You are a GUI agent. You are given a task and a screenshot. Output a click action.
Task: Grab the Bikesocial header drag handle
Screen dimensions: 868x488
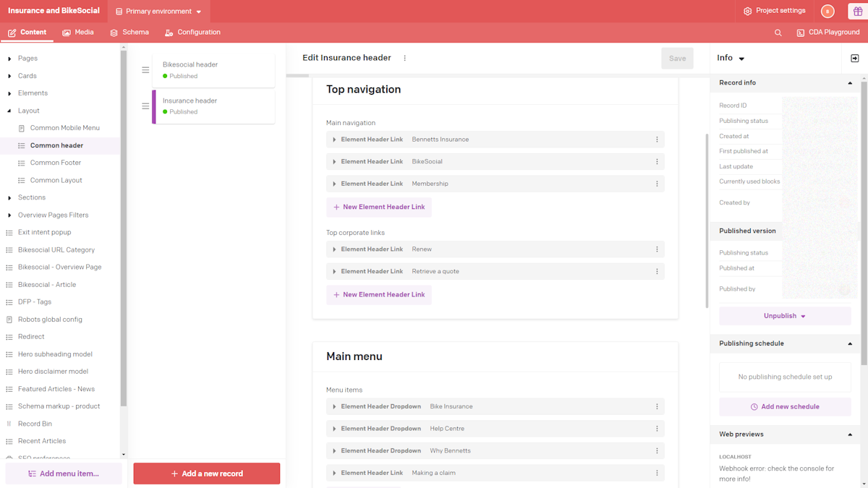tap(145, 70)
